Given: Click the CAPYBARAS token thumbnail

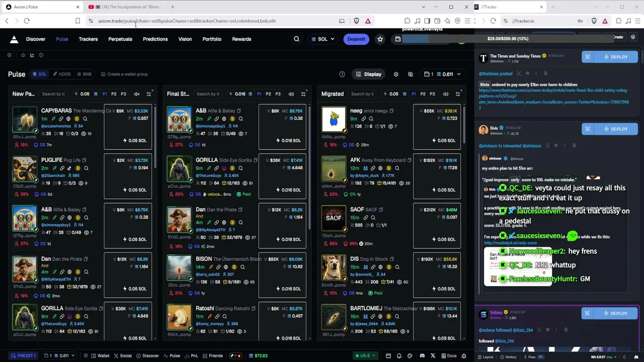Looking at the screenshot, I should click(25, 120).
